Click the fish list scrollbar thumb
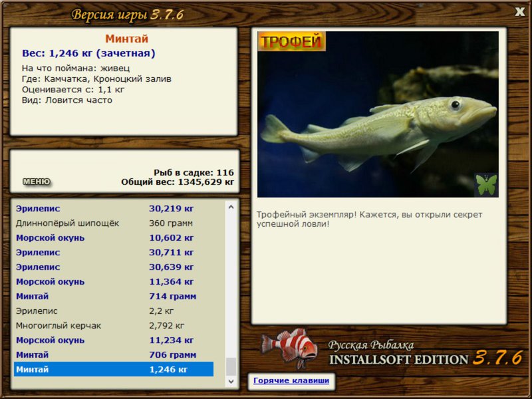 click(231, 367)
